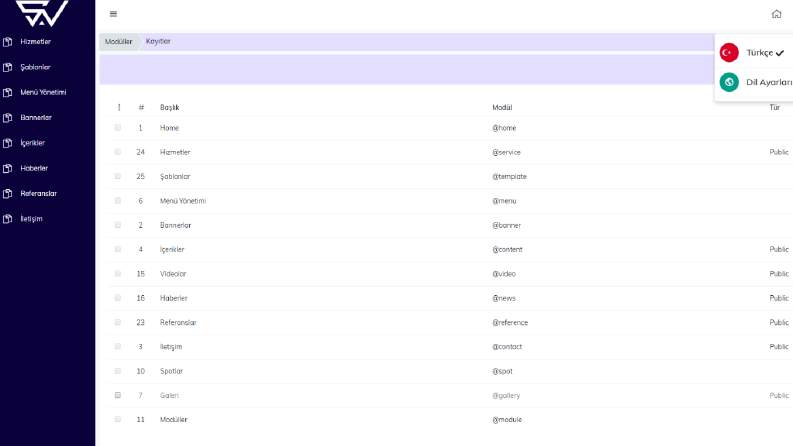Click Home title in table

pyautogui.click(x=169, y=128)
